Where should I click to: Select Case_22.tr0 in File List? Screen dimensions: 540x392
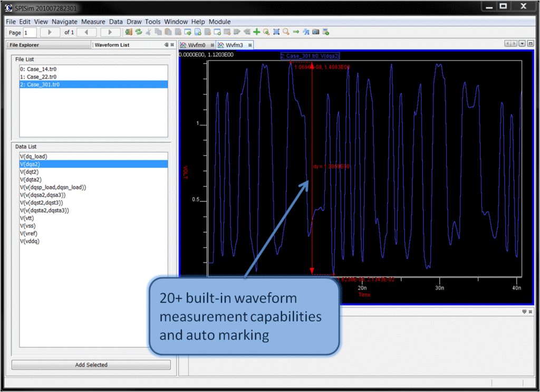coord(40,77)
